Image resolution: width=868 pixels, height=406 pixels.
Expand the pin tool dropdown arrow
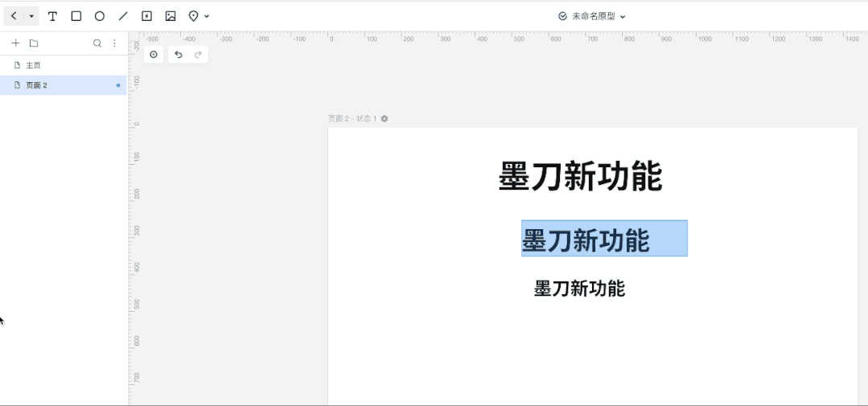click(207, 17)
